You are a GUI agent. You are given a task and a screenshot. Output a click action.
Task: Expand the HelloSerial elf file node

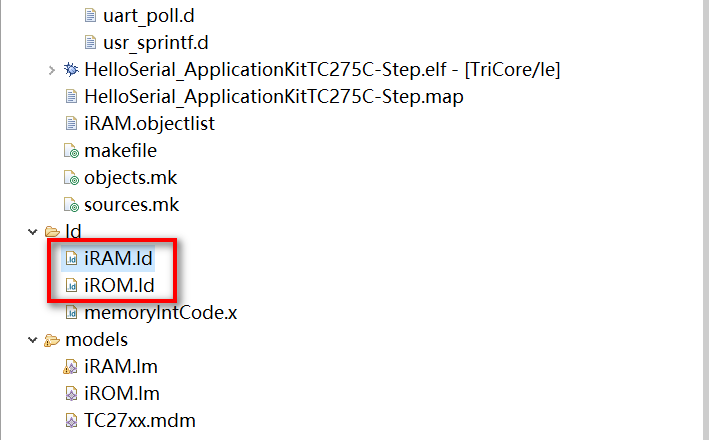[52, 70]
